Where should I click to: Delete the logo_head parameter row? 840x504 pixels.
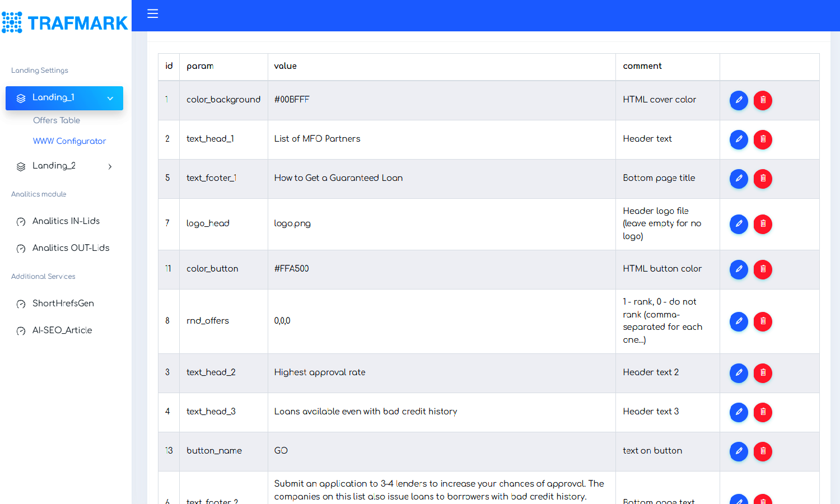pyautogui.click(x=763, y=224)
